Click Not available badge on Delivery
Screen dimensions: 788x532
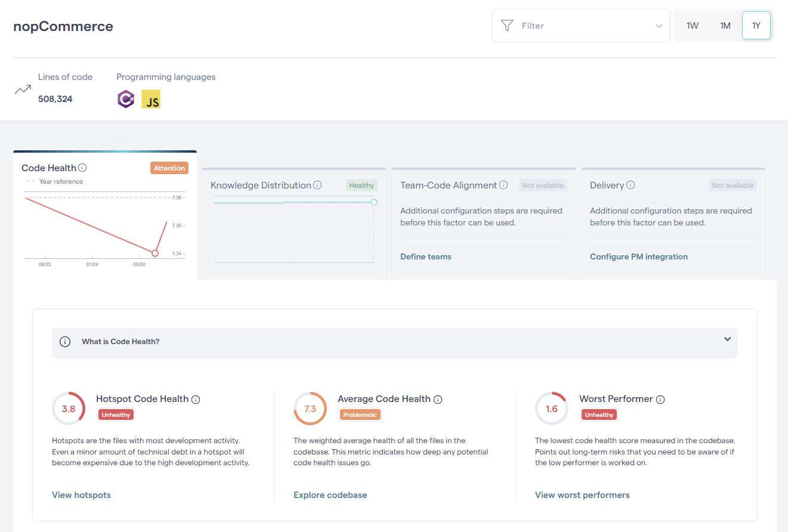pyautogui.click(x=733, y=185)
